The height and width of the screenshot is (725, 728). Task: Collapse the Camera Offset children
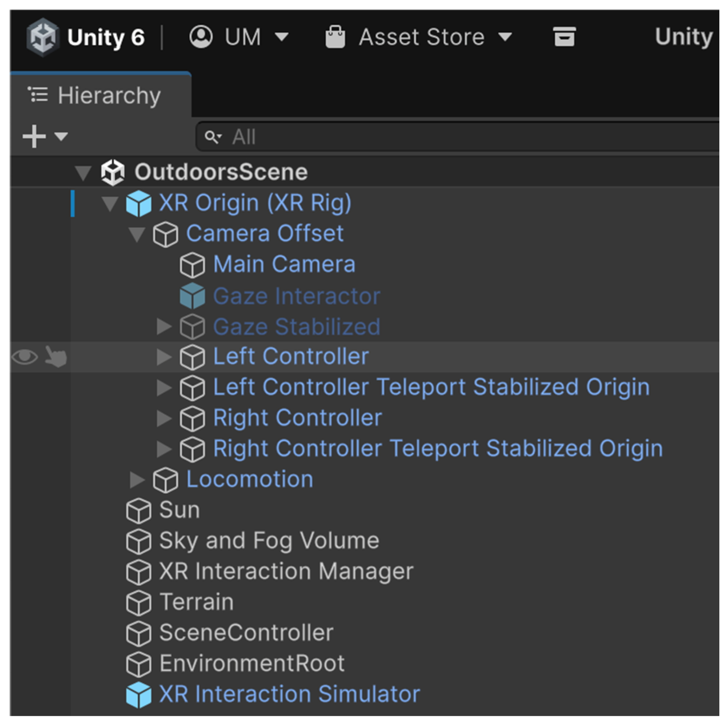[x=137, y=234]
